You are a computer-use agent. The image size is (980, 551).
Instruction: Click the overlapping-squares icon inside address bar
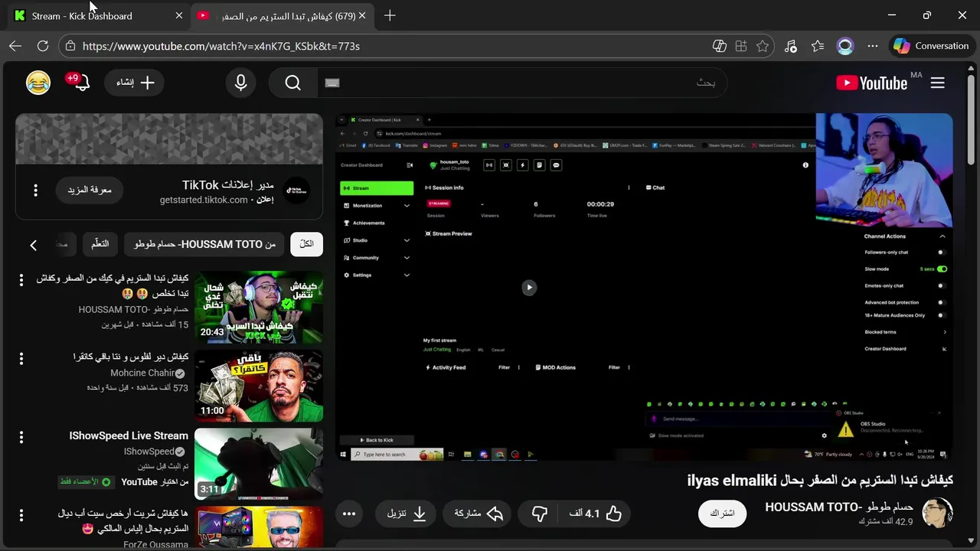(x=720, y=46)
